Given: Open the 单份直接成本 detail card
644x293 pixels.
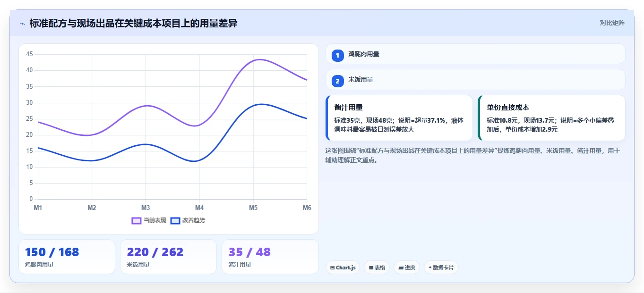Looking at the screenshot, I should 551,118.
